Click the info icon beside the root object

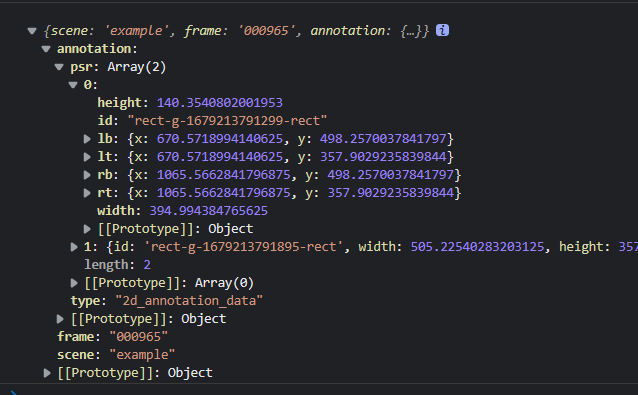tap(442, 30)
